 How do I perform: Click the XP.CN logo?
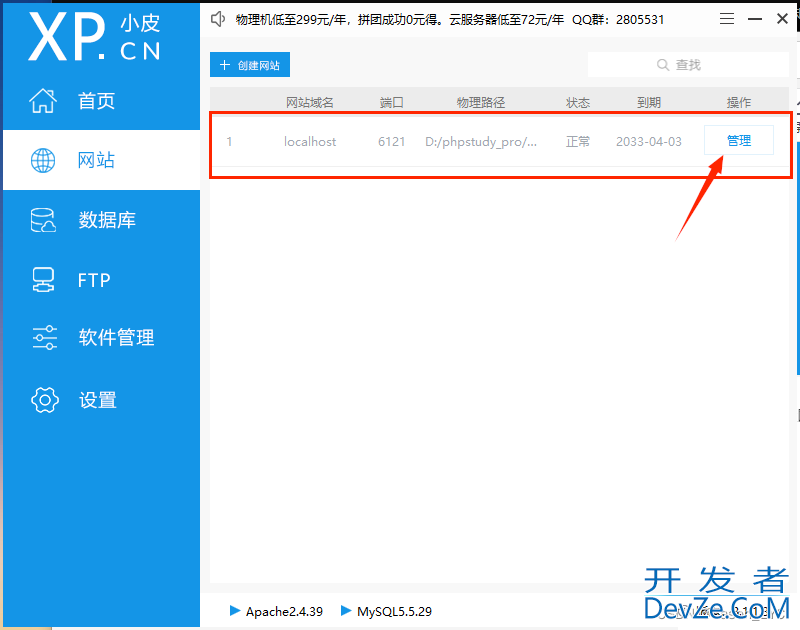[x=94, y=37]
